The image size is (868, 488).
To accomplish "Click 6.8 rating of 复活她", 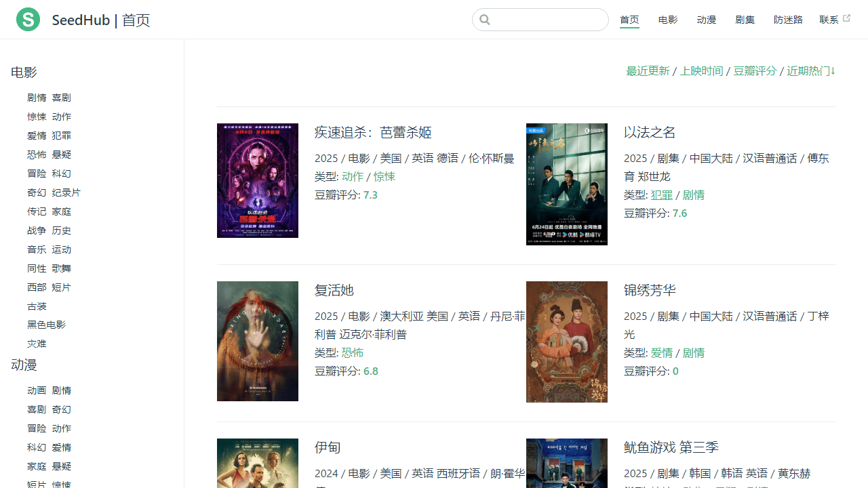I will click(371, 371).
